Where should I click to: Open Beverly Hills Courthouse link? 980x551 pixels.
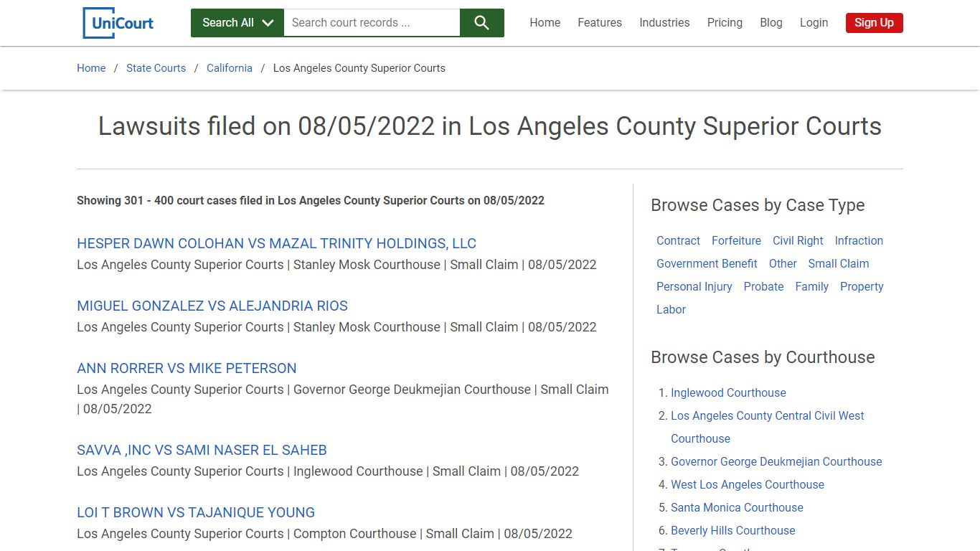[x=732, y=531]
